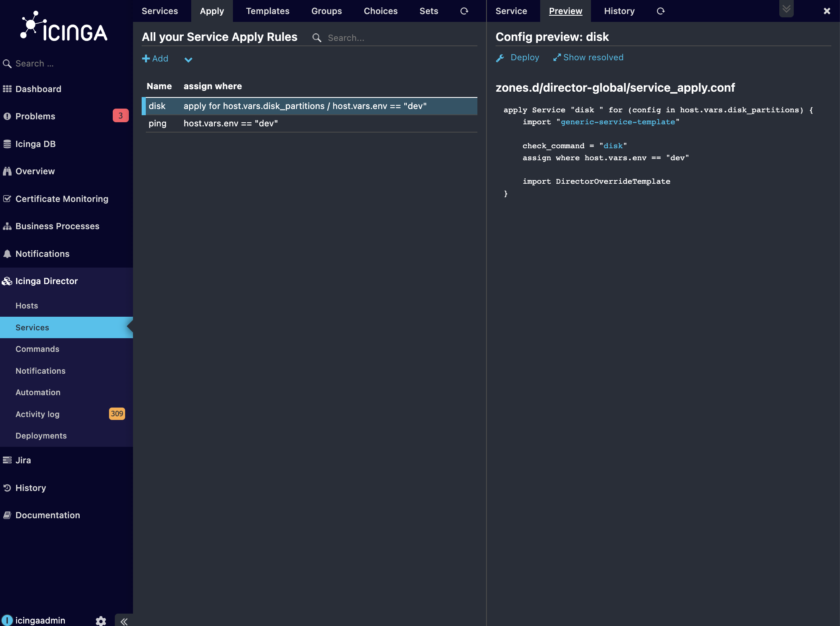Screen dimensions: 840x626
Task: Click ping rule filter host.vars.env == "dev"
Action: [231, 123]
